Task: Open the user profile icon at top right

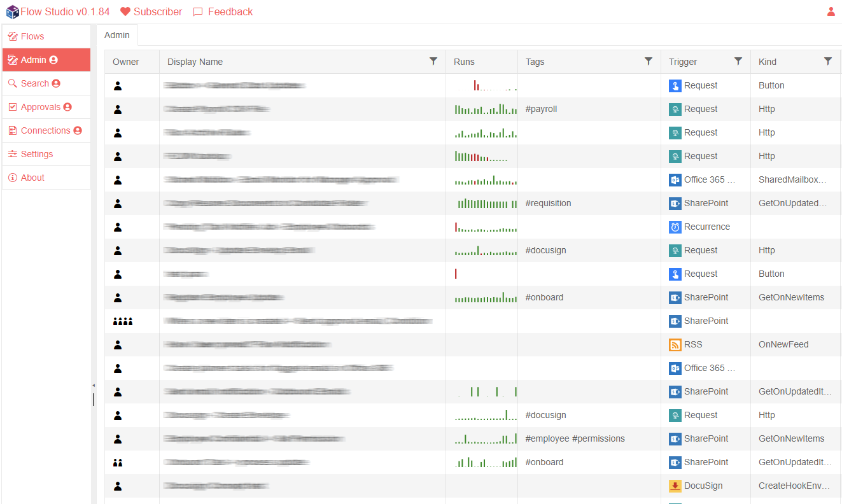Action: [831, 11]
